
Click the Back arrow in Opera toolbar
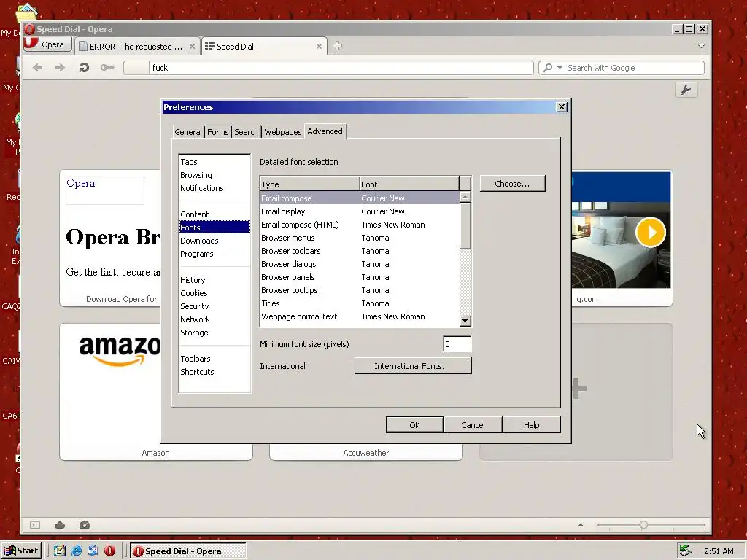pos(38,68)
